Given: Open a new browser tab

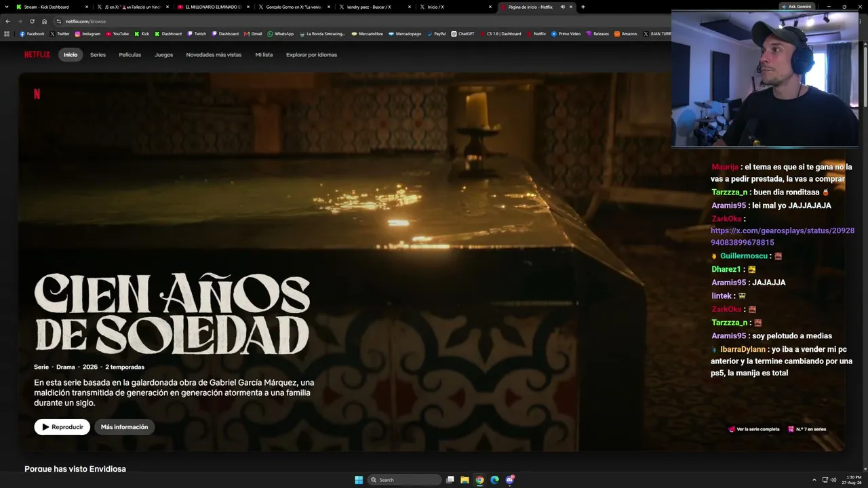Looking at the screenshot, I should [583, 7].
